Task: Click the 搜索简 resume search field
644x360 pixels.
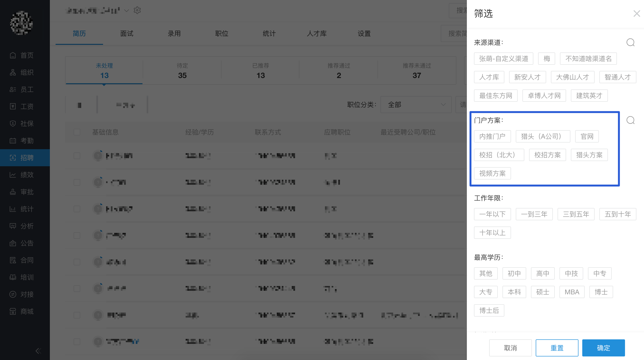Action: click(454, 33)
